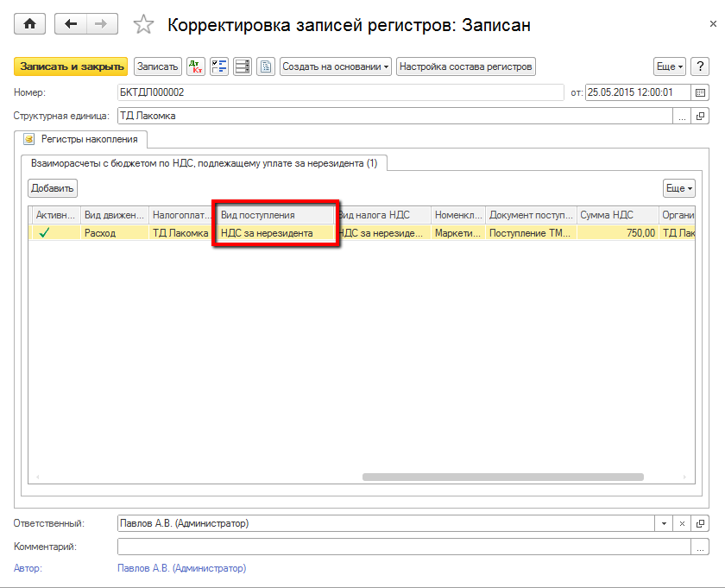Viewport: 725px width, 588px height.
Task: Expand the Создать на основании dropdown
Action: point(336,66)
